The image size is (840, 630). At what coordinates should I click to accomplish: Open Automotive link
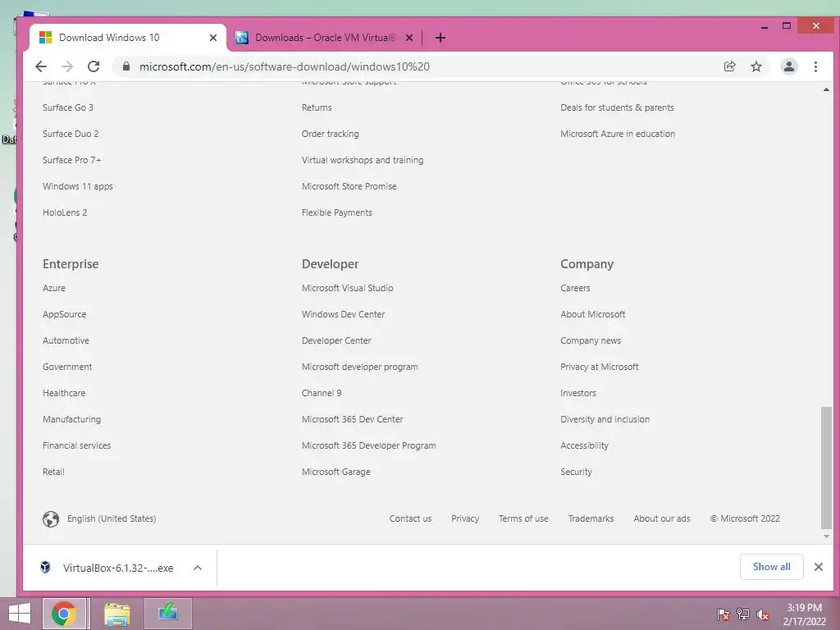(66, 340)
